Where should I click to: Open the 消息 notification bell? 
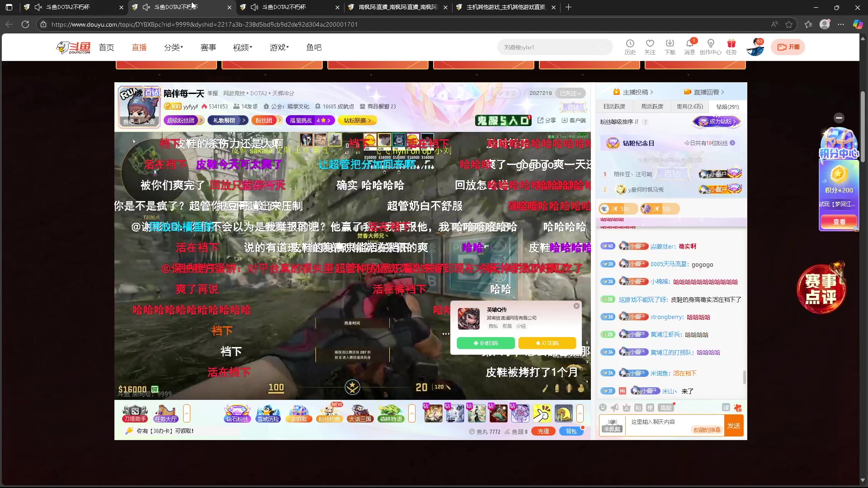point(690,47)
